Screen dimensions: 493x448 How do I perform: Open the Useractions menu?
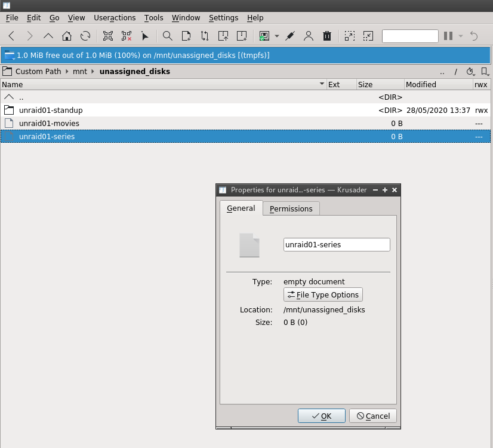click(115, 18)
